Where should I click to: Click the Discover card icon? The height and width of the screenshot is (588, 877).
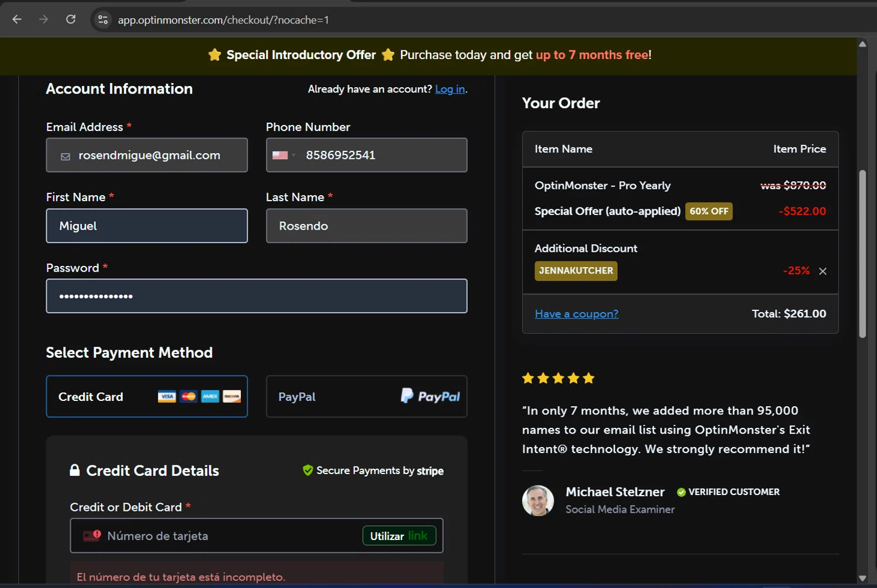tap(232, 396)
